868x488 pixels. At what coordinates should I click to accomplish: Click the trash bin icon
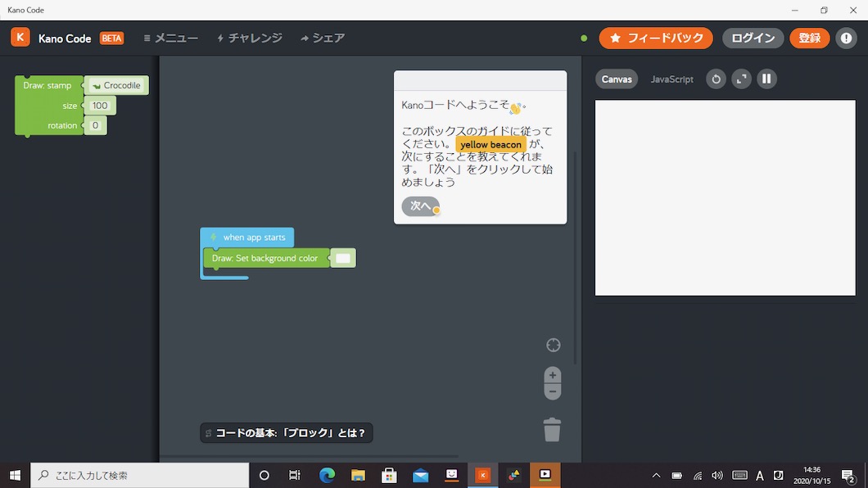[552, 430]
